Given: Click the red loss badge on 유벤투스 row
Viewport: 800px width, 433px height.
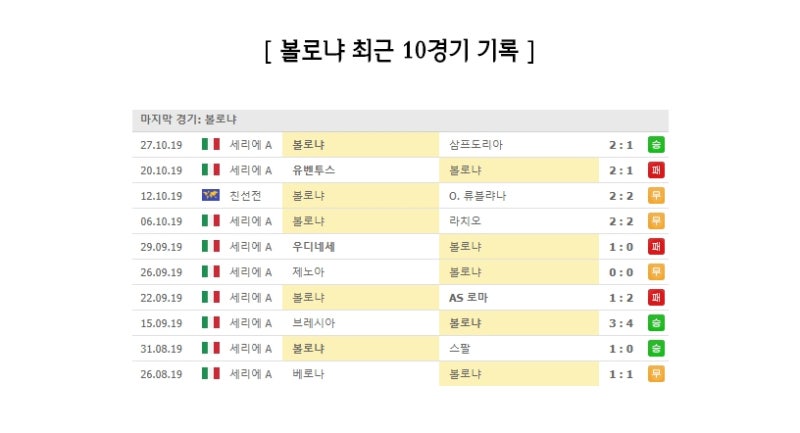Looking at the screenshot, I should 656,170.
